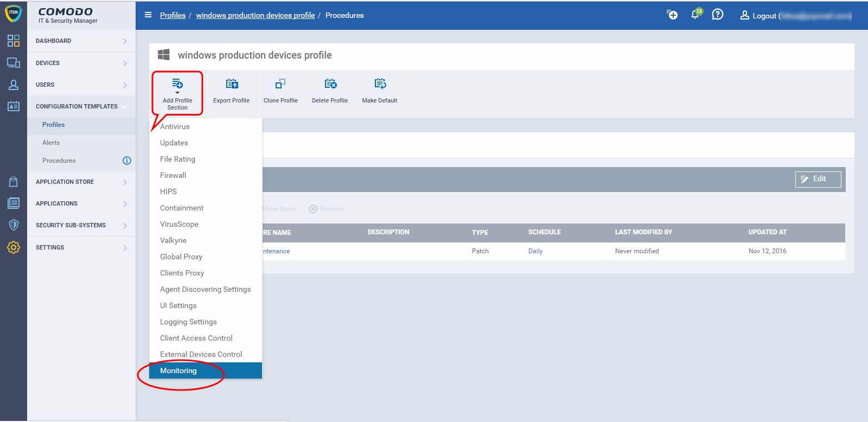Image resolution: width=868 pixels, height=422 pixels.
Task: Select Clients Proxy from the section list
Action: 206,273
